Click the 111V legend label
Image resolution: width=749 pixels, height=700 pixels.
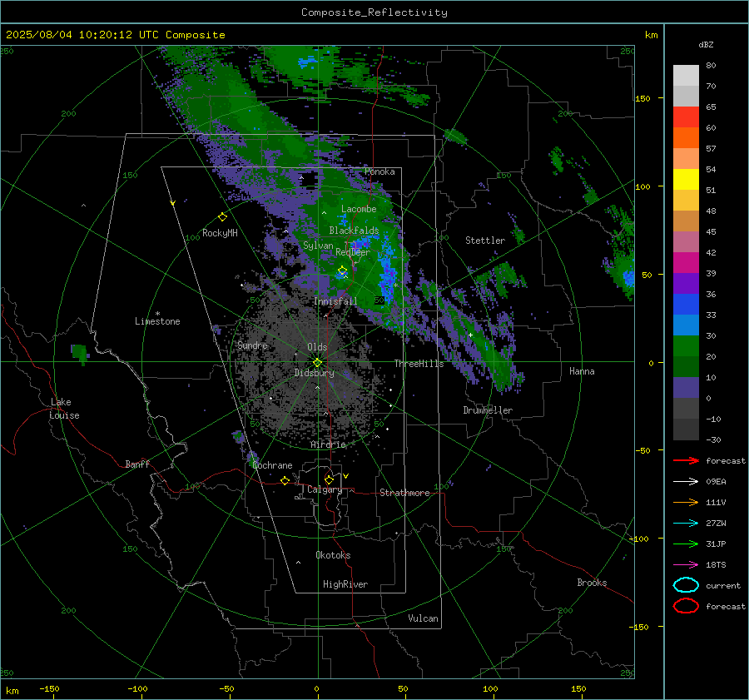click(716, 502)
